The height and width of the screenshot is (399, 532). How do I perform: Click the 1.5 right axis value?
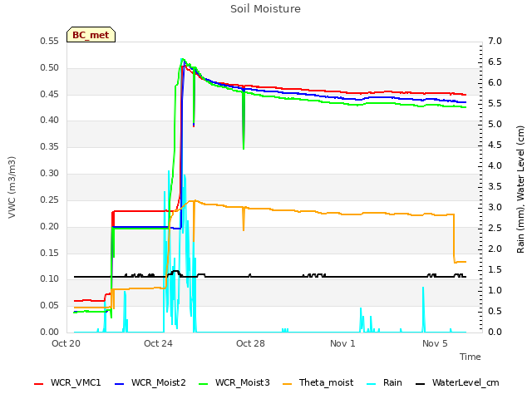tap(495, 269)
